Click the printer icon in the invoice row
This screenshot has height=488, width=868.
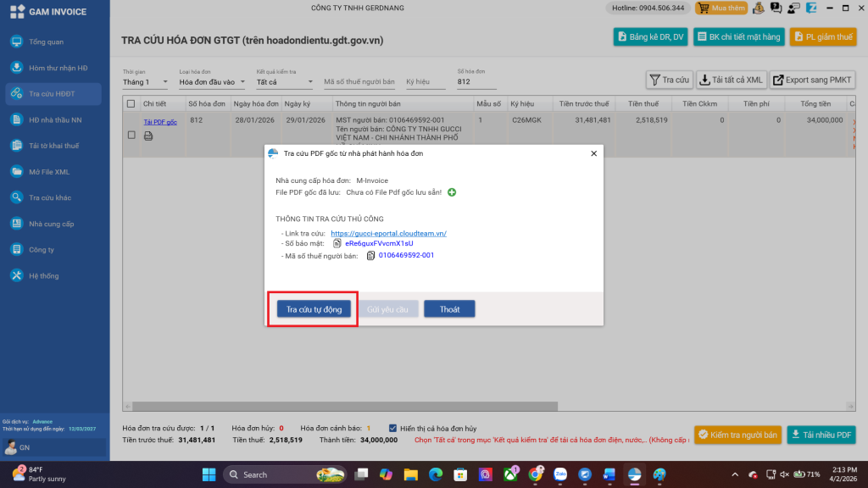(148, 136)
